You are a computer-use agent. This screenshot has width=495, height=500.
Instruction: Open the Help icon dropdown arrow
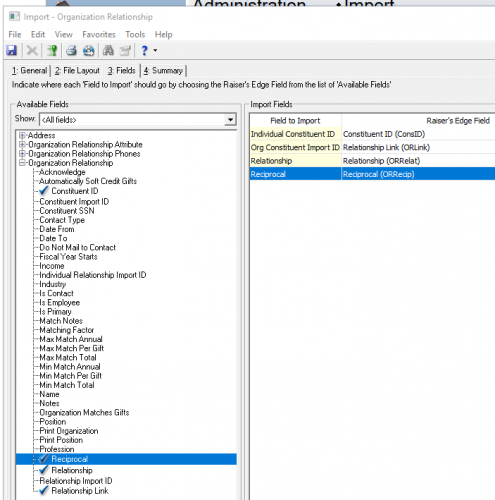[x=155, y=51]
